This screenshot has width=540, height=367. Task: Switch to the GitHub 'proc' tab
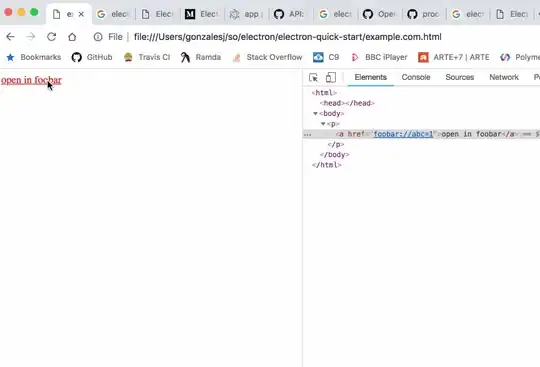(424, 14)
